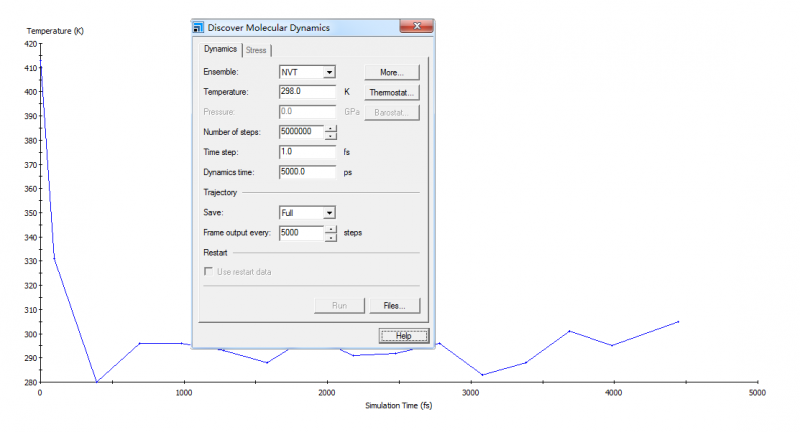The width and height of the screenshot is (800, 432).
Task: Click the 300 tick label on temperature axis
Action: pos(31,335)
